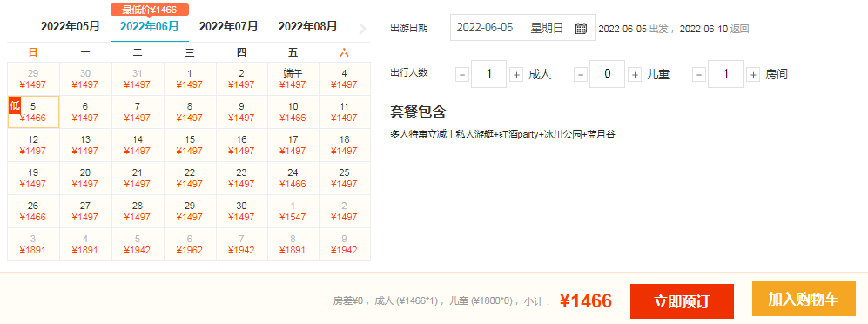Click the children quantity input box

(608, 74)
